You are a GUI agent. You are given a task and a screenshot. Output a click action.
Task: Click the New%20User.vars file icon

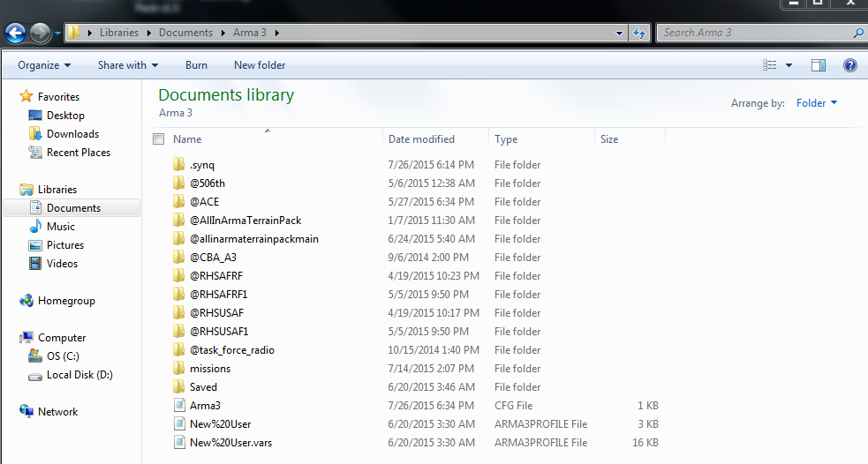(179, 443)
